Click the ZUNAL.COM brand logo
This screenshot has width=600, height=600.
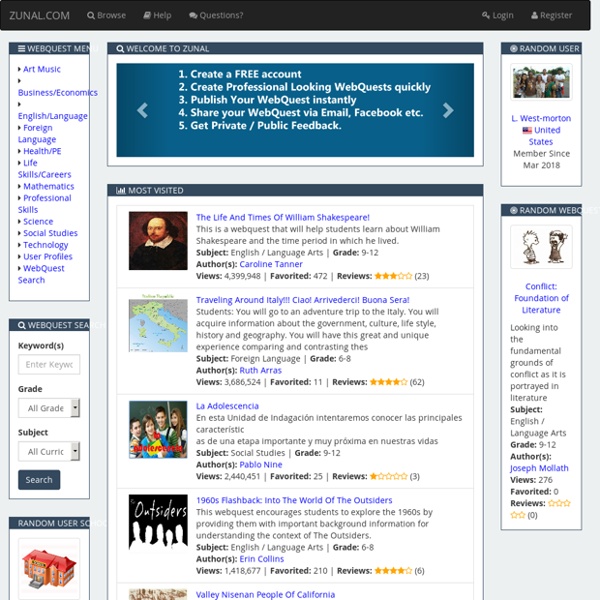point(39,15)
